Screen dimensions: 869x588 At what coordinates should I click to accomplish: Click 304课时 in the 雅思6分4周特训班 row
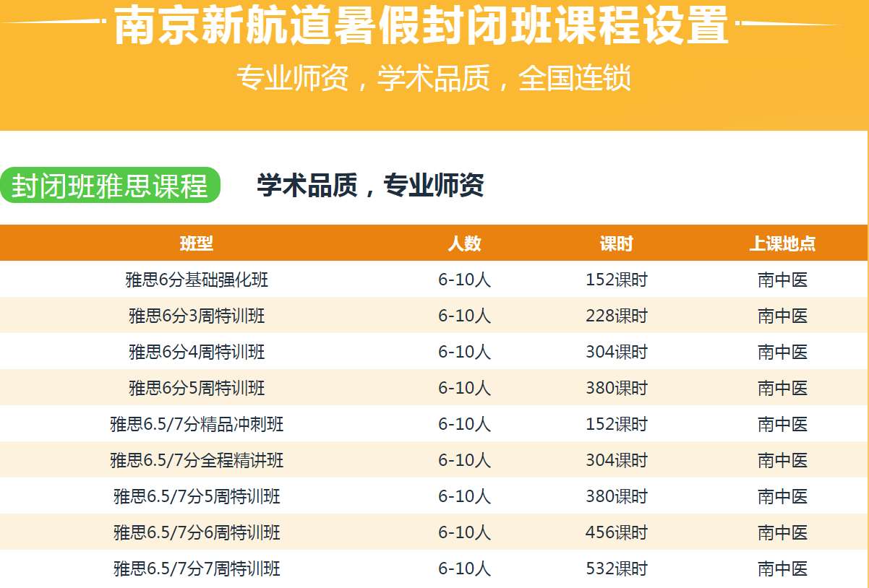pyautogui.click(x=617, y=352)
